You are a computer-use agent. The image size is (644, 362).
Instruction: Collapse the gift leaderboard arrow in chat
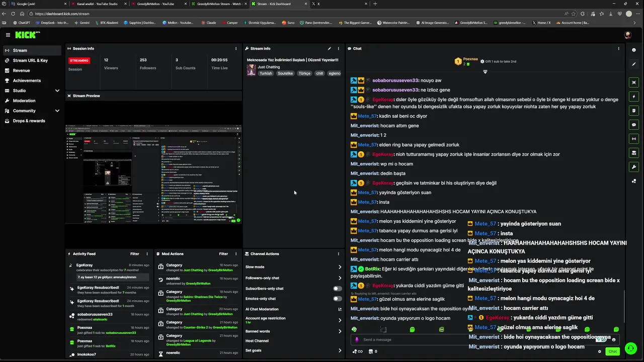(x=485, y=71)
